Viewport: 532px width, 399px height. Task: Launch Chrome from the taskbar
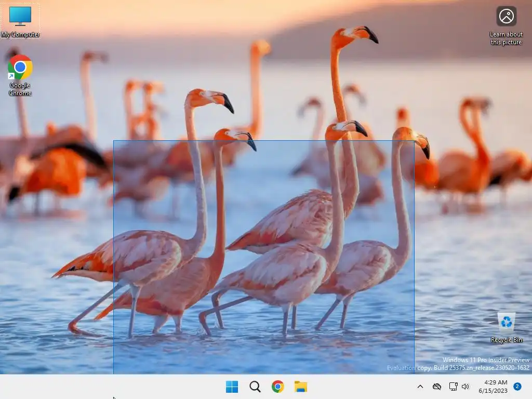(x=277, y=387)
